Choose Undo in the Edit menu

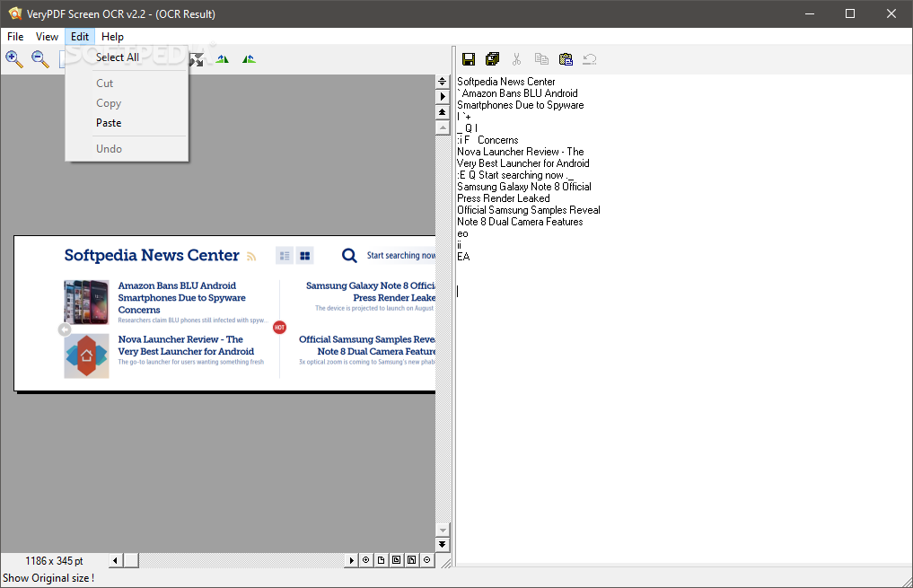pyautogui.click(x=127, y=148)
